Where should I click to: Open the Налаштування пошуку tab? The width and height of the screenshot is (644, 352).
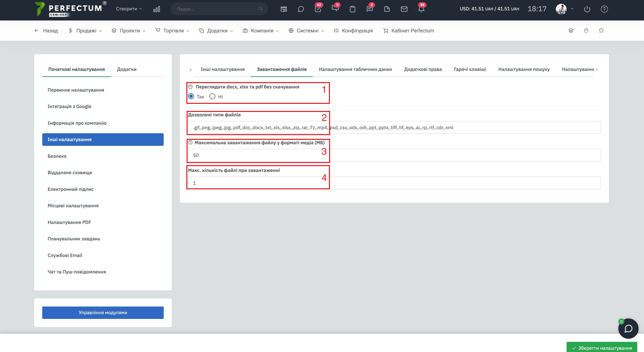[524, 69]
